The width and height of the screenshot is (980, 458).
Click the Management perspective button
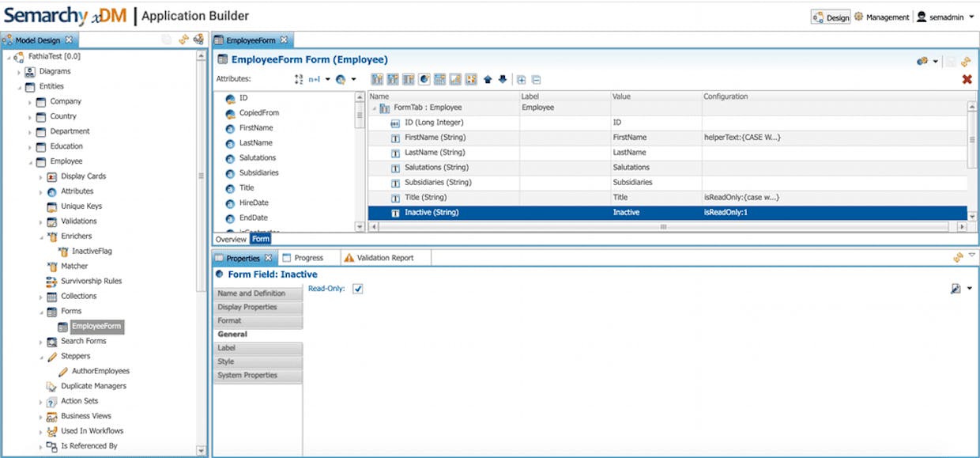point(881,17)
